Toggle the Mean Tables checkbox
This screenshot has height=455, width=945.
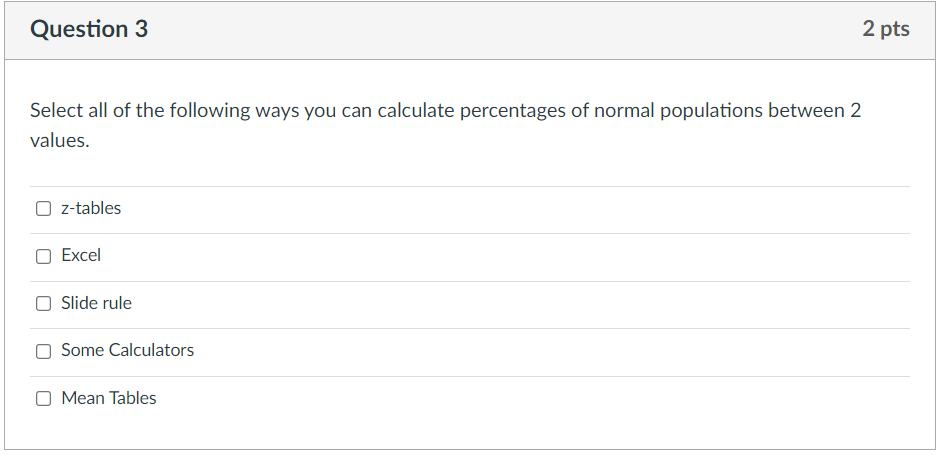[43, 399]
